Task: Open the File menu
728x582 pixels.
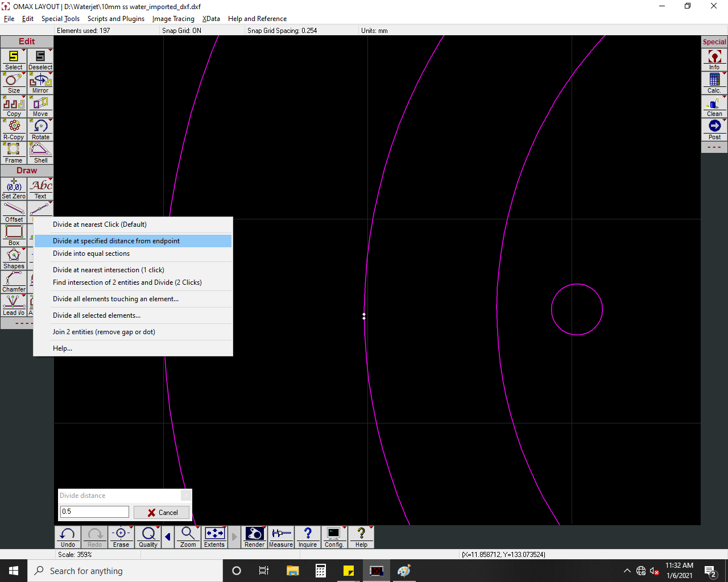Action: click(9, 19)
